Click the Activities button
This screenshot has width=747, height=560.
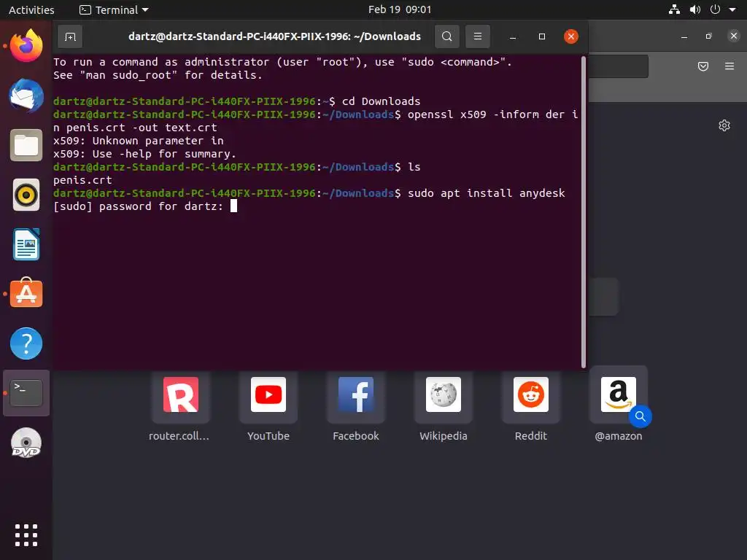coord(31,9)
